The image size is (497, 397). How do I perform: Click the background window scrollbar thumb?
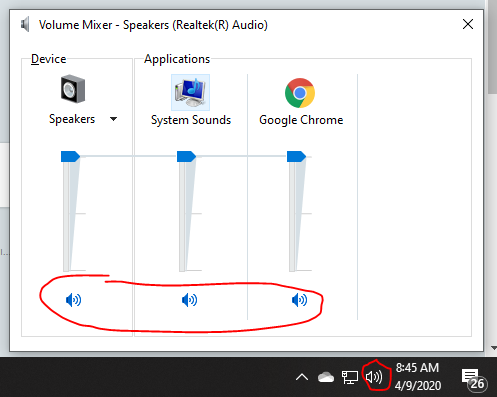(493, 47)
